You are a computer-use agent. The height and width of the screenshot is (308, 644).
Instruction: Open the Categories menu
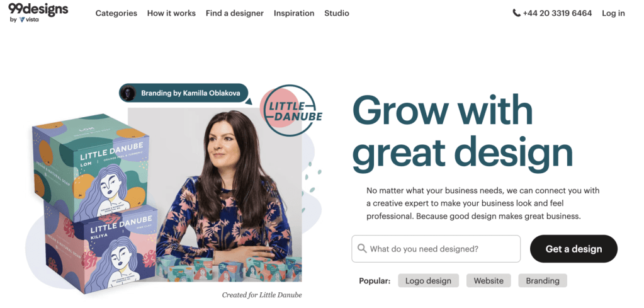point(116,13)
